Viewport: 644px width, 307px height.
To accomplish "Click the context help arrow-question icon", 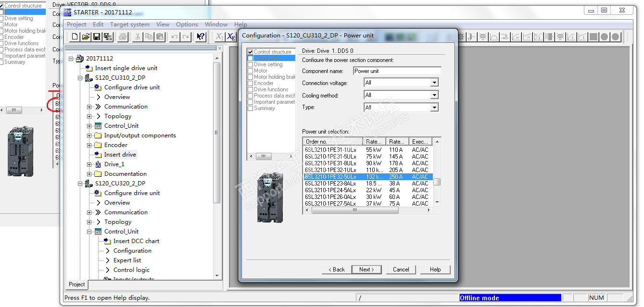I will [x=201, y=37].
